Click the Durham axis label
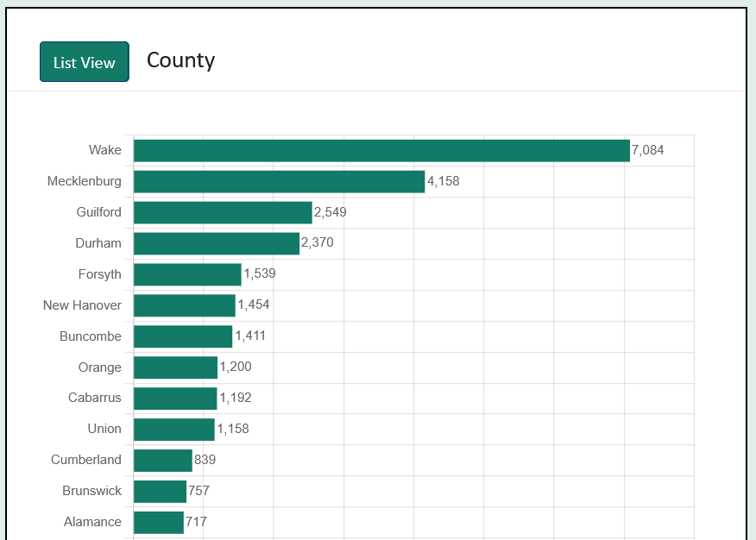This screenshot has width=756, height=540. [98, 243]
